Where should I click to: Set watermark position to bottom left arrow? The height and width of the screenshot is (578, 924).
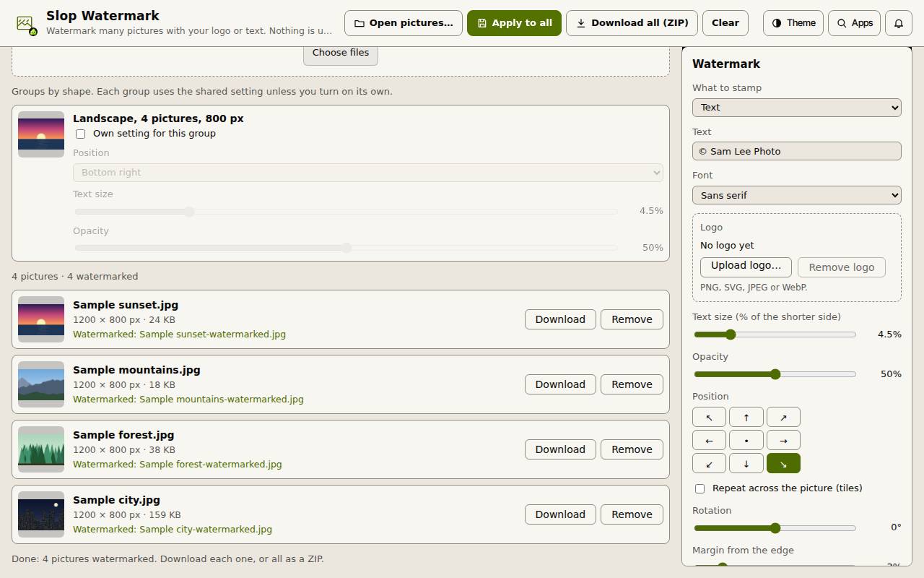[x=710, y=463]
